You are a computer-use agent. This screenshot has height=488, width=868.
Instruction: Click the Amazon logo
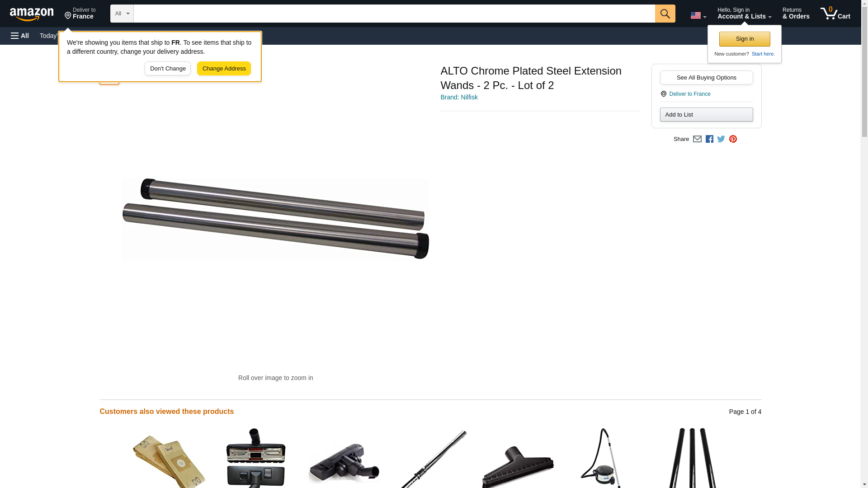click(x=32, y=14)
